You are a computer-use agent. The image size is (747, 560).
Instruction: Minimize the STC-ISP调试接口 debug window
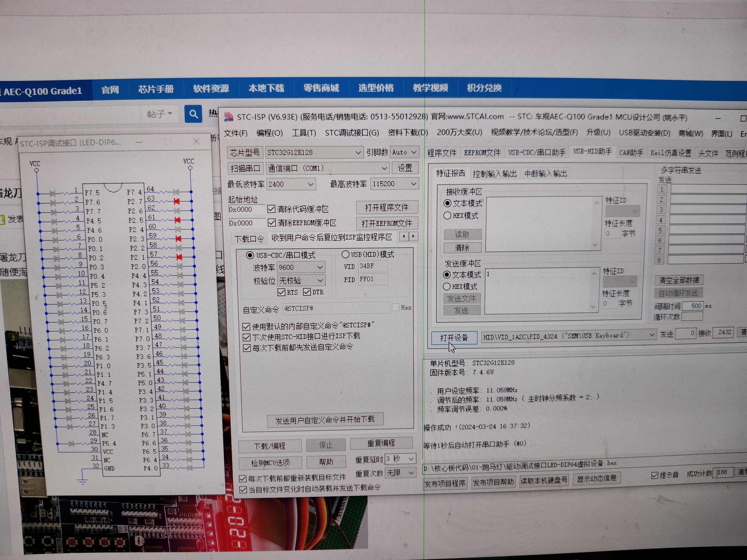click(139, 142)
